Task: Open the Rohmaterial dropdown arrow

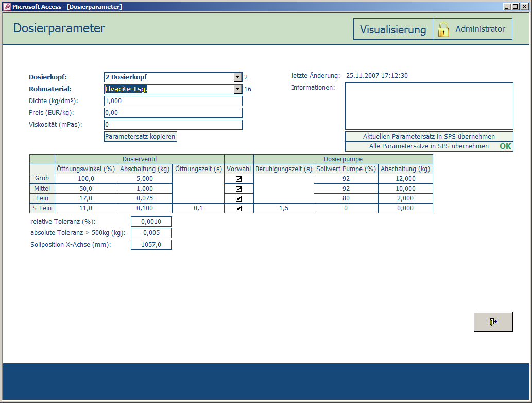Action: [237, 89]
